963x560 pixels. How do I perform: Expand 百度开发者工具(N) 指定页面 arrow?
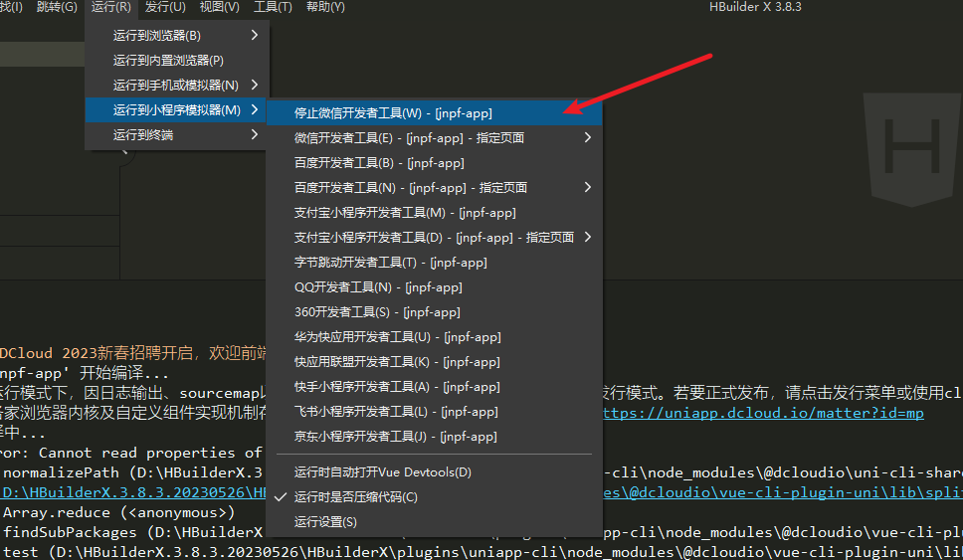click(x=588, y=187)
